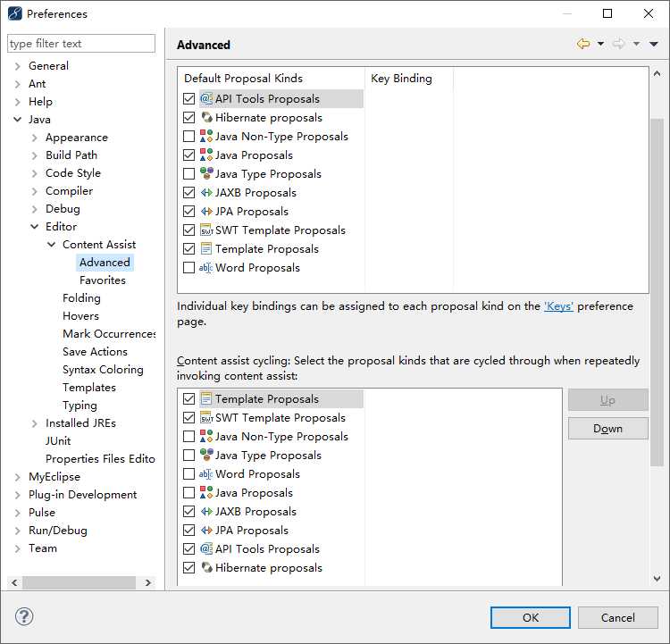Open the back history dropdown arrow
Screen dimensions: 670x644
click(x=600, y=44)
